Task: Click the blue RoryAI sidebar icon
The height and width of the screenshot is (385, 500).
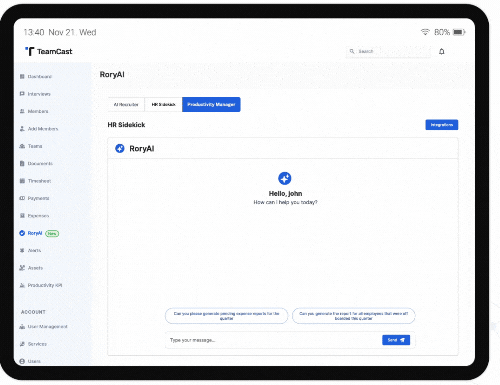Action: pyautogui.click(x=22, y=233)
